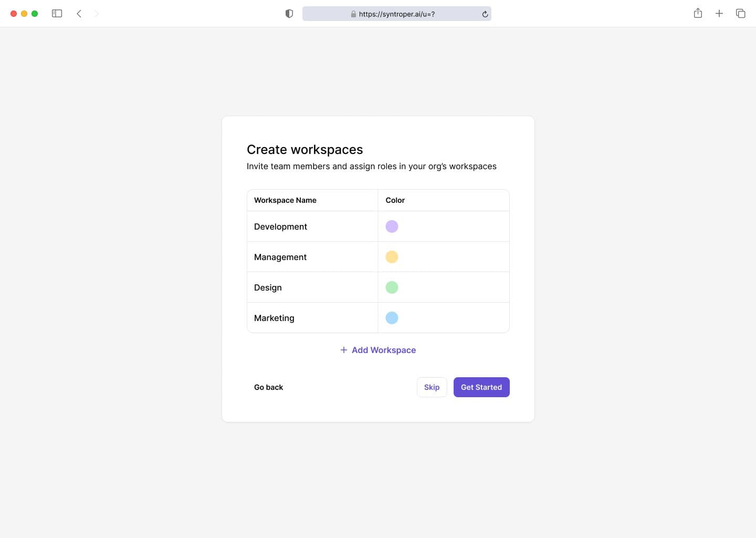Open the browser share icon
756x538 pixels.
coord(698,14)
